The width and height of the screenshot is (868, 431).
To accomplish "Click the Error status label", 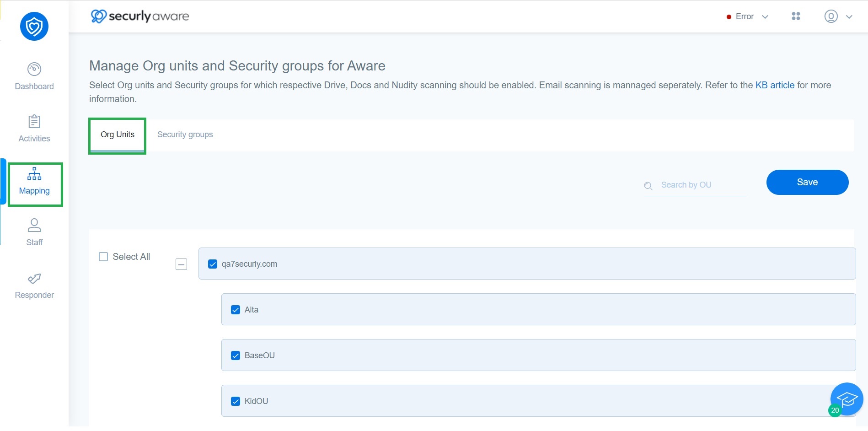I will click(x=745, y=16).
